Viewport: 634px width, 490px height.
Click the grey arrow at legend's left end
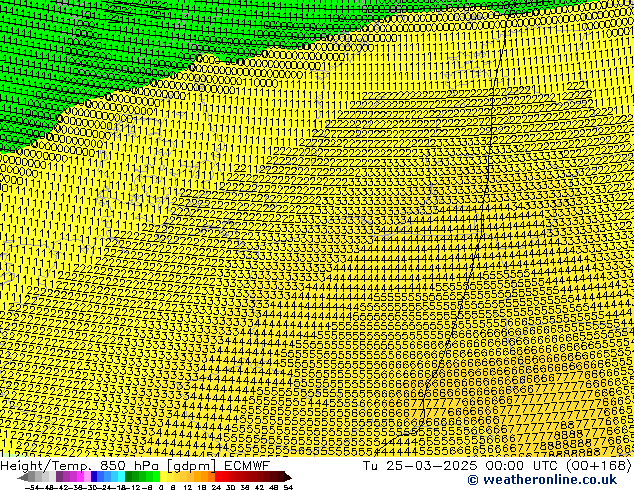click(22, 478)
